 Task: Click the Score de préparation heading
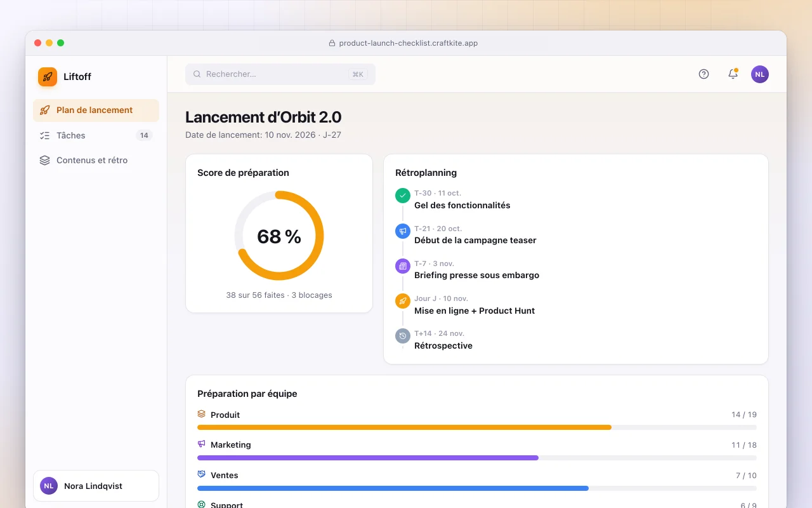(243, 173)
